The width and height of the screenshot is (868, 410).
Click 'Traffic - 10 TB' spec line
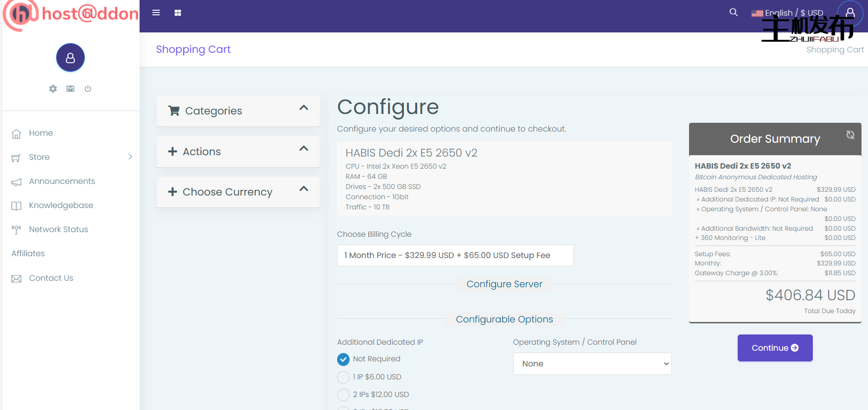pos(368,207)
